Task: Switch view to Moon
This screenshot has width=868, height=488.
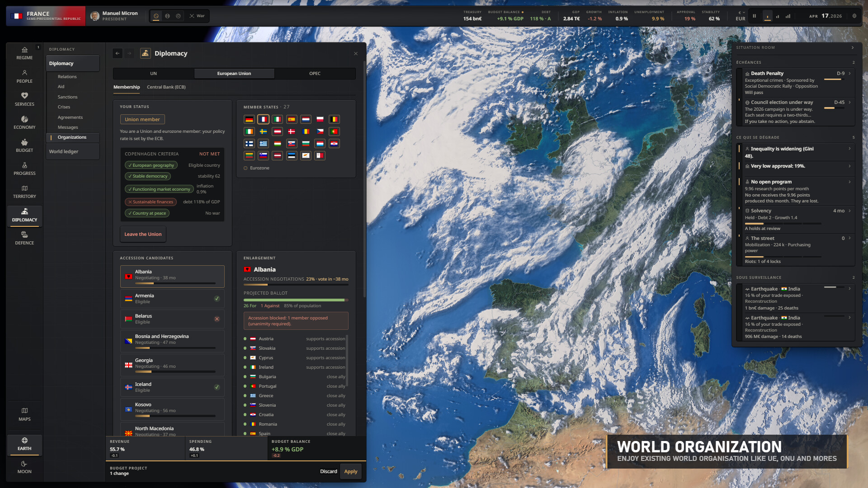Action: coord(24,467)
